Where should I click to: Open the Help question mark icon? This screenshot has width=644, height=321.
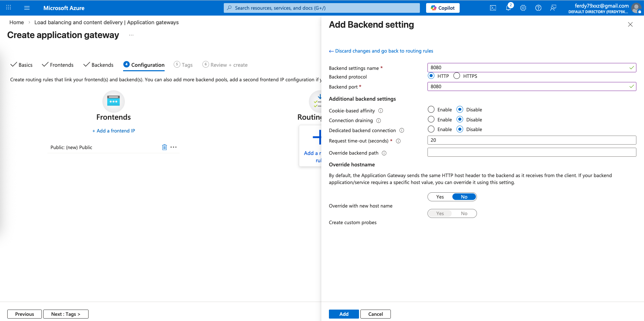pyautogui.click(x=538, y=8)
